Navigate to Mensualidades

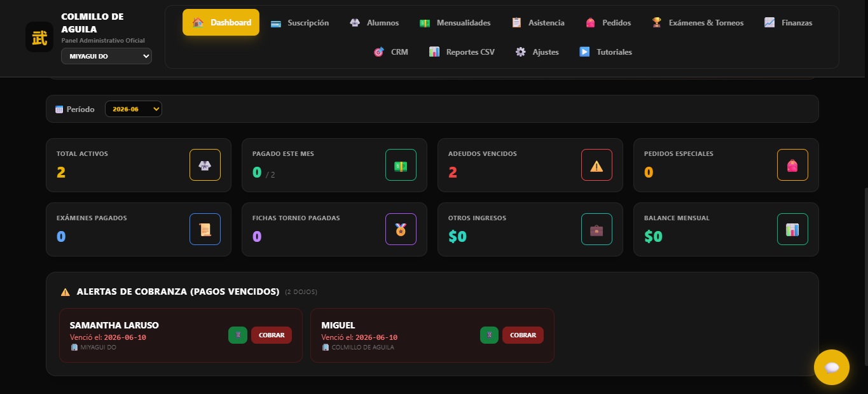point(455,23)
